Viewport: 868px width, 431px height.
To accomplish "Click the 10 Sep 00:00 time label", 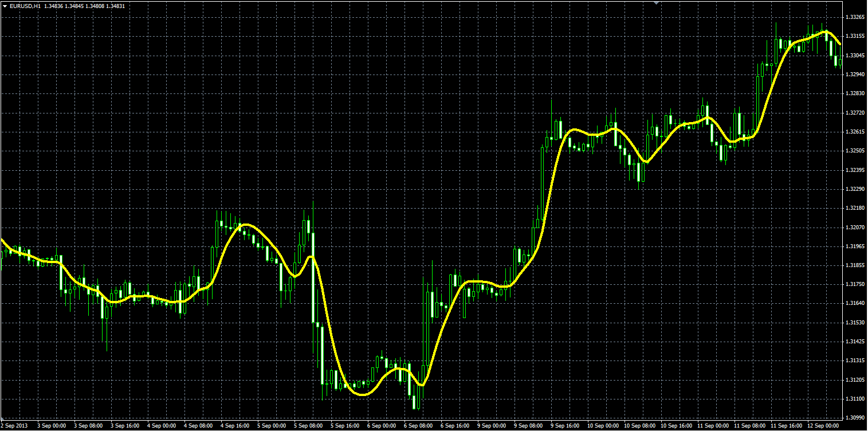I will [602, 426].
